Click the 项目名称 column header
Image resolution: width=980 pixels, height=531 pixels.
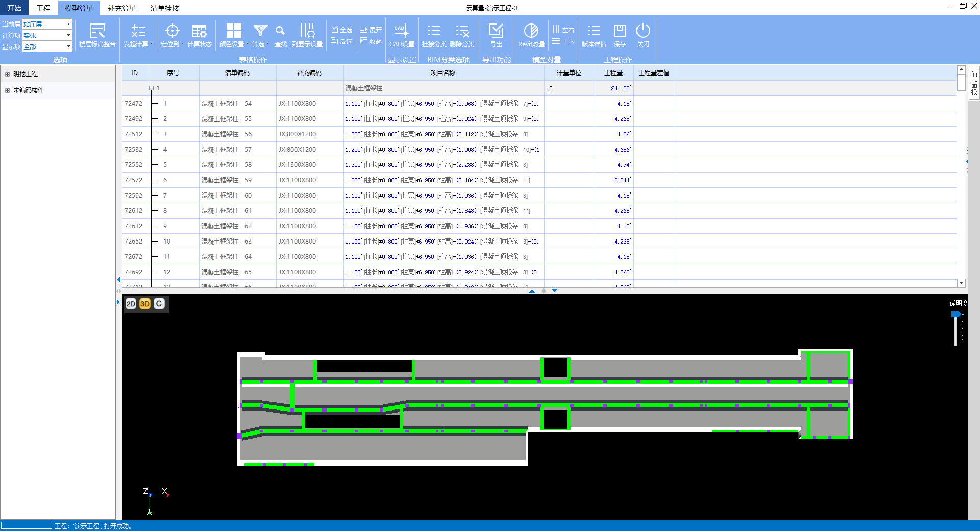point(443,73)
